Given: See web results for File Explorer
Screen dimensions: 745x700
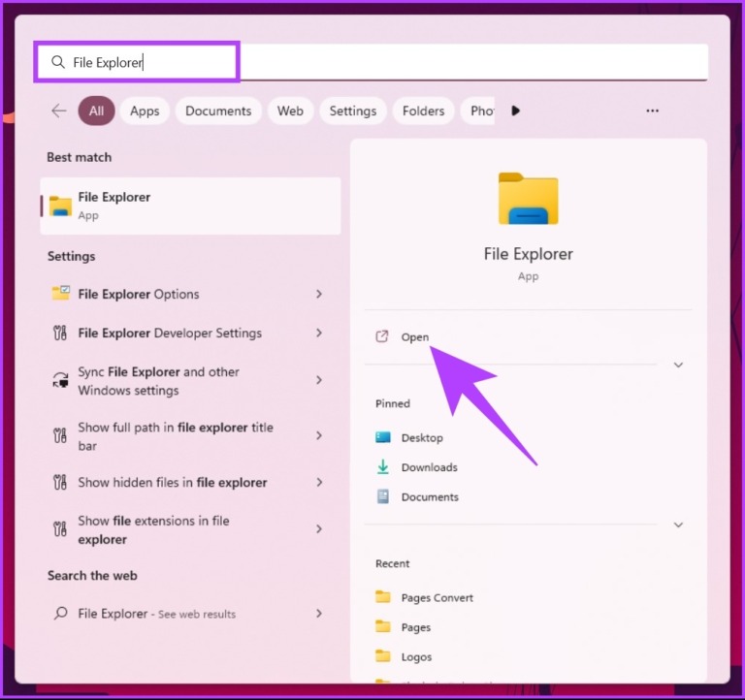Looking at the screenshot, I should point(188,613).
